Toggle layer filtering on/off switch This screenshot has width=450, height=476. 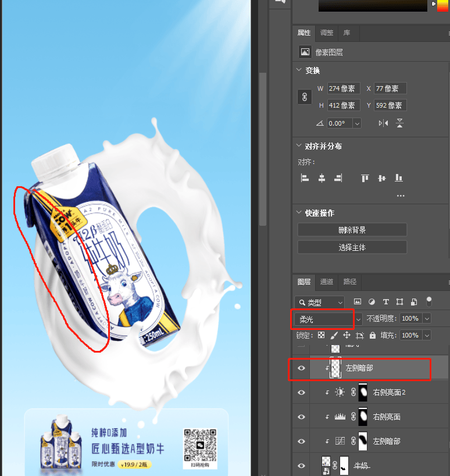[428, 302]
